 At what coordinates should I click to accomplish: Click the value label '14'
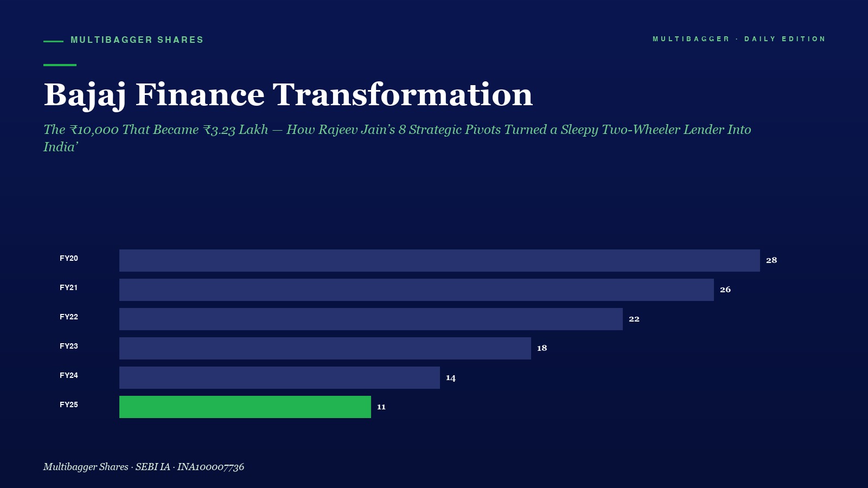tap(451, 378)
